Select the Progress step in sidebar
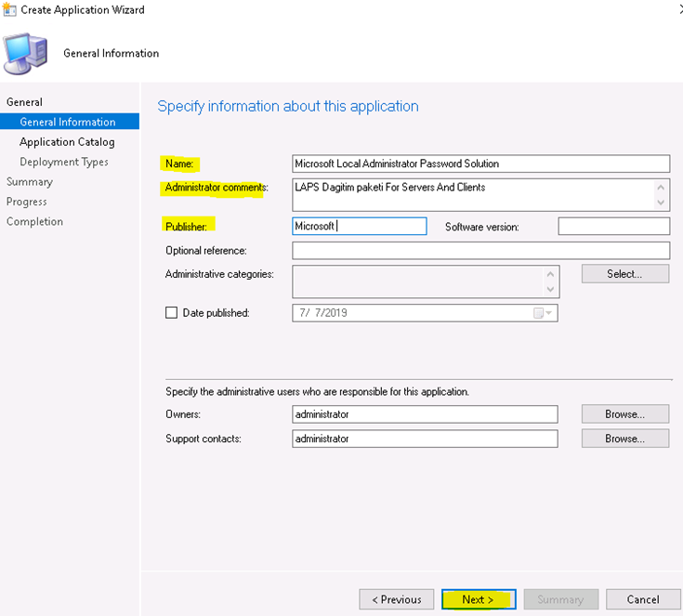Image resolution: width=683 pixels, height=616 pixels. (27, 202)
